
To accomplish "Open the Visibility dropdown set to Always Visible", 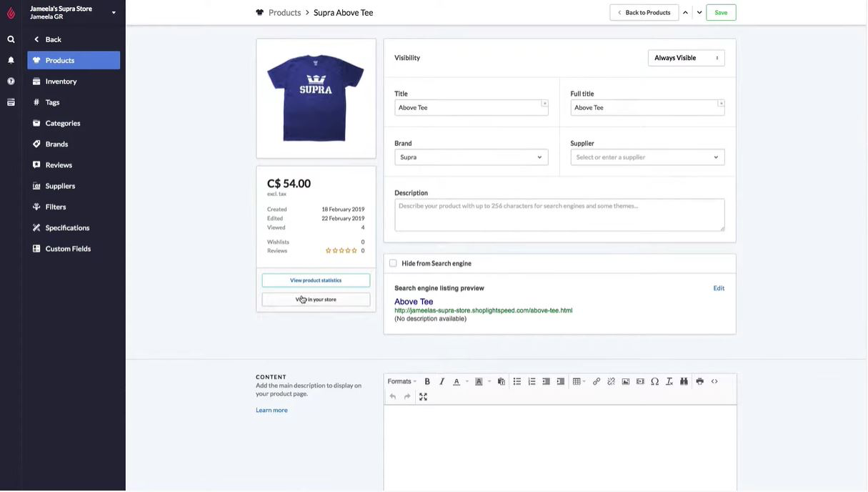I will 686,57.
